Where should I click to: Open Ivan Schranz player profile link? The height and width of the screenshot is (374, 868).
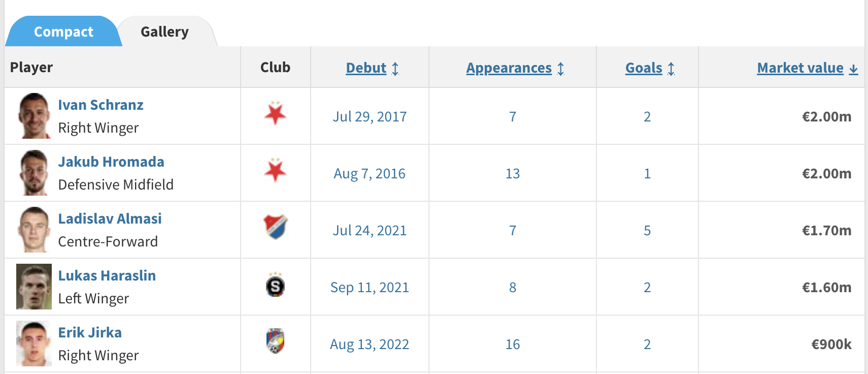(101, 105)
